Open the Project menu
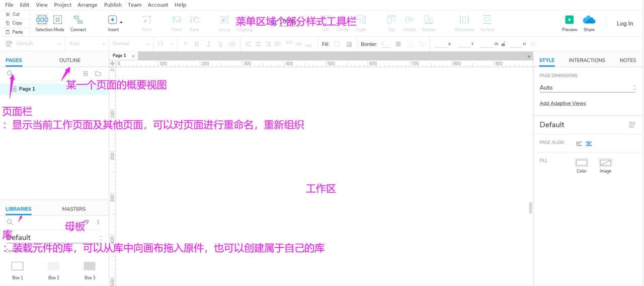The width and height of the screenshot is (644, 286). (x=63, y=5)
